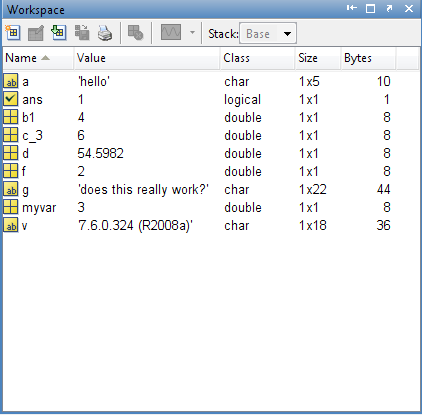Image resolution: width=422 pixels, height=415 pixels.
Task: Click the New variable toolbar icon
Action: [13, 33]
